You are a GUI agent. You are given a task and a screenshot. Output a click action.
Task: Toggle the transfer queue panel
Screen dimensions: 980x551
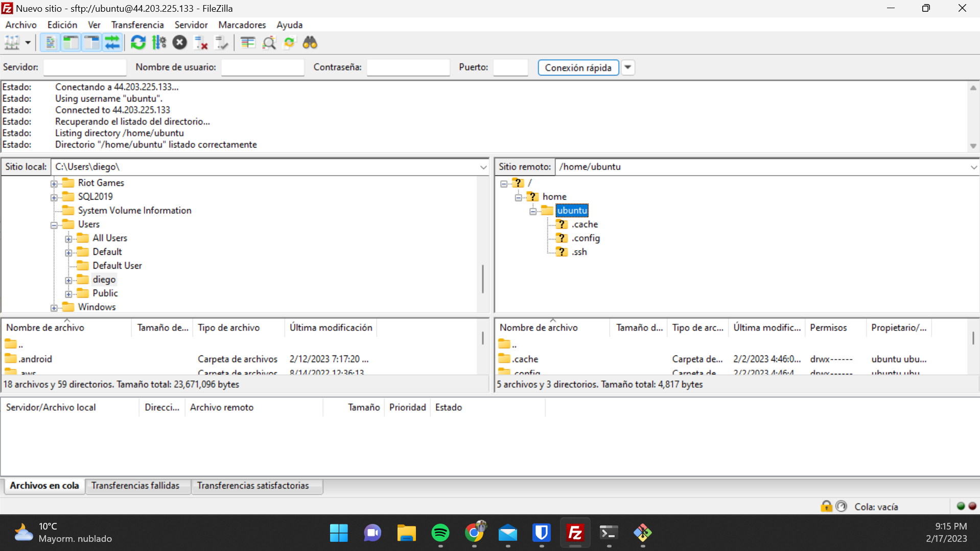tap(112, 42)
